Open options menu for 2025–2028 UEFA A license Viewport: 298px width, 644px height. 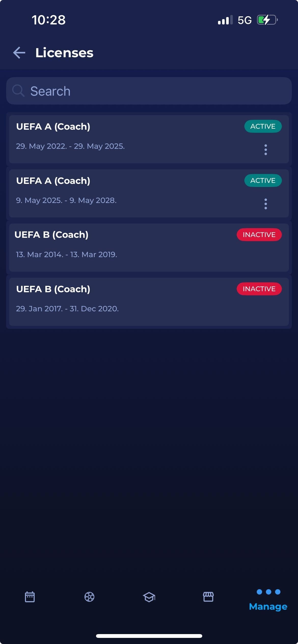[266, 204]
